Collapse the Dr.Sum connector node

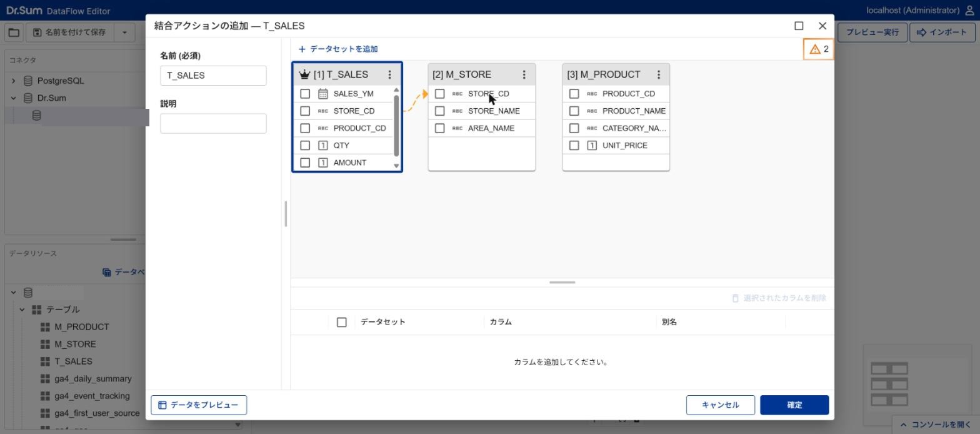(x=13, y=98)
